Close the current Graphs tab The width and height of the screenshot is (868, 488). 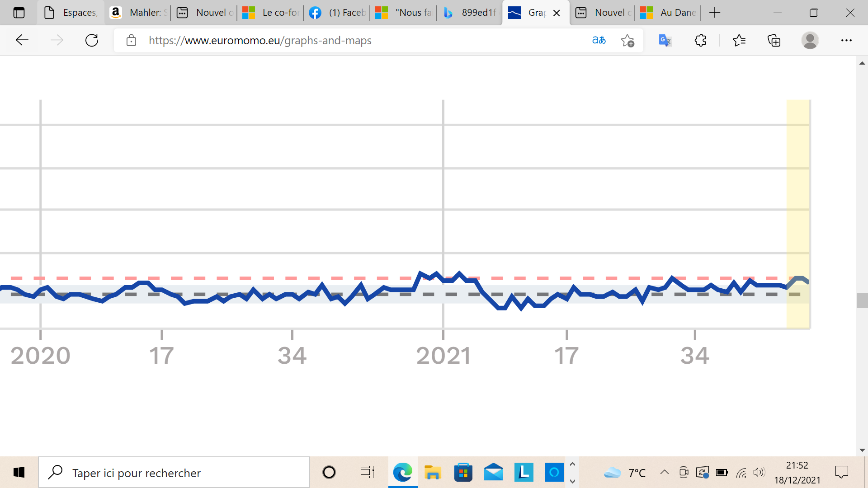[x=557, y=13]
